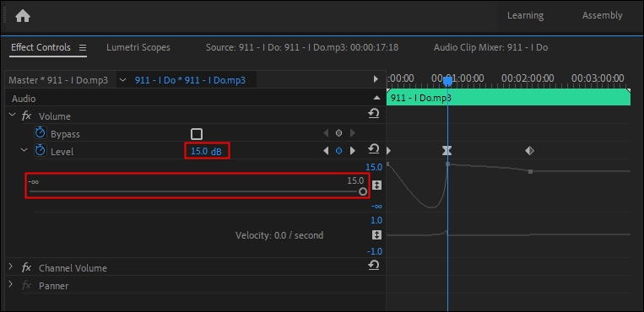
Task: Toggle animation stopwatch for Level
Action: (x=40, y=150)
